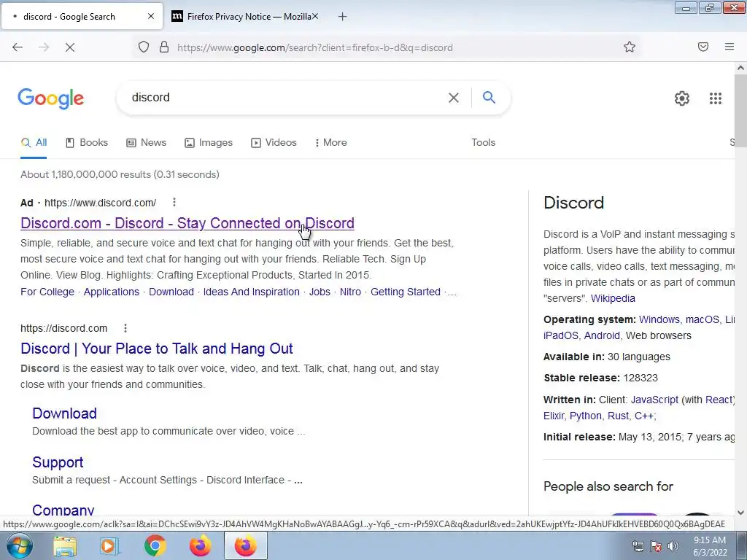Switch to Videos search results
The width and height of the screenshot is (747, 560).
click(274, 142)
